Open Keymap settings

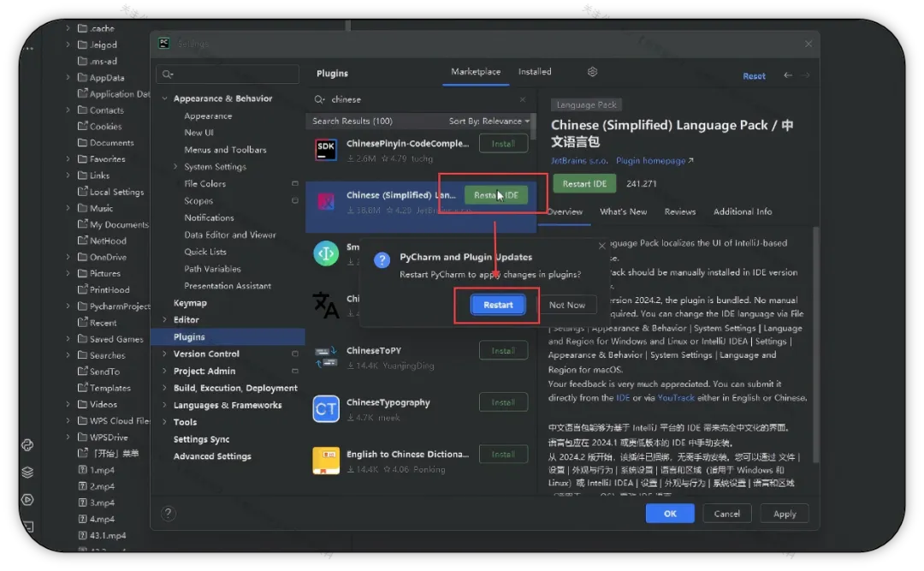click(190, 302)
